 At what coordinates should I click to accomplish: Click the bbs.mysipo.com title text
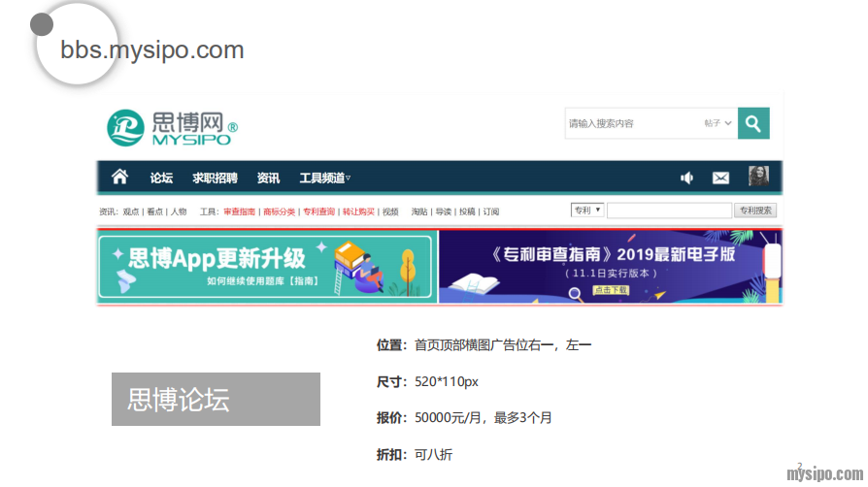[x=152, y=49]
